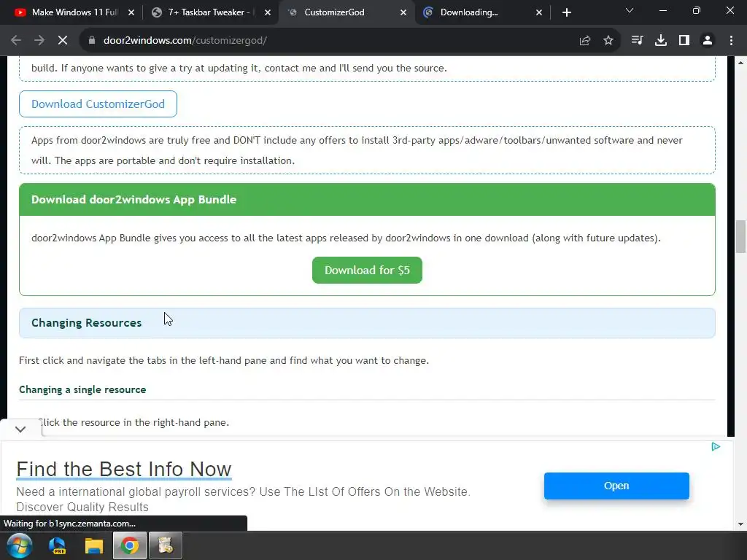Open the Chrome three-dot menu
Image resolution: width=747 pixels, height=560 pixels.
(731, 41)
